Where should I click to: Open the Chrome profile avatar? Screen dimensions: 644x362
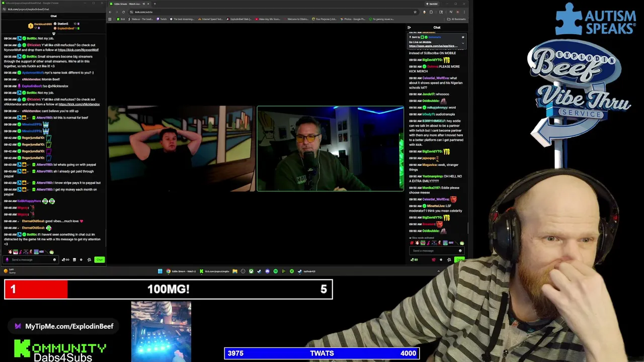457,12
